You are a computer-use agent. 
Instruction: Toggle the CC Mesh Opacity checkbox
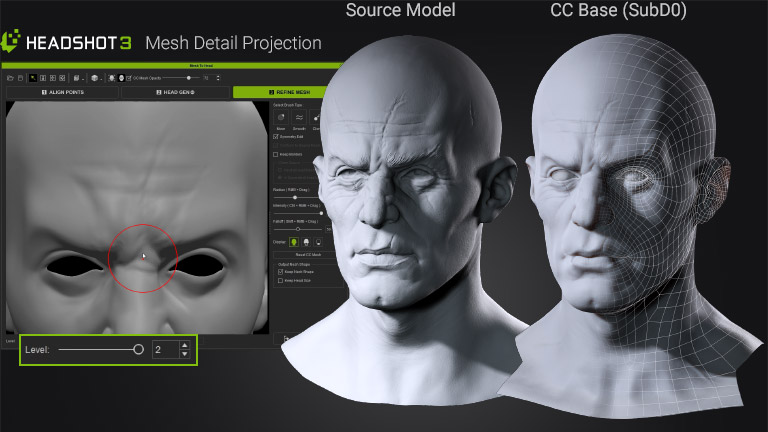(128, 78)
